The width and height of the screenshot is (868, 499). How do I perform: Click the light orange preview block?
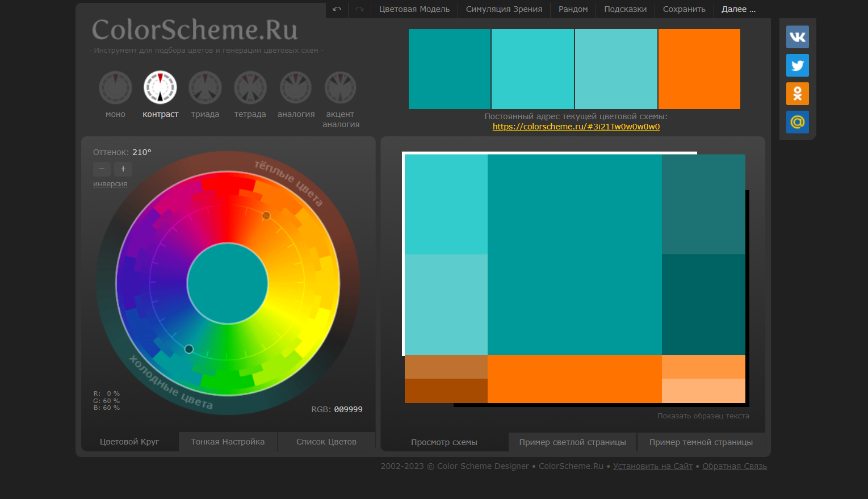click(x=703, y=367)
